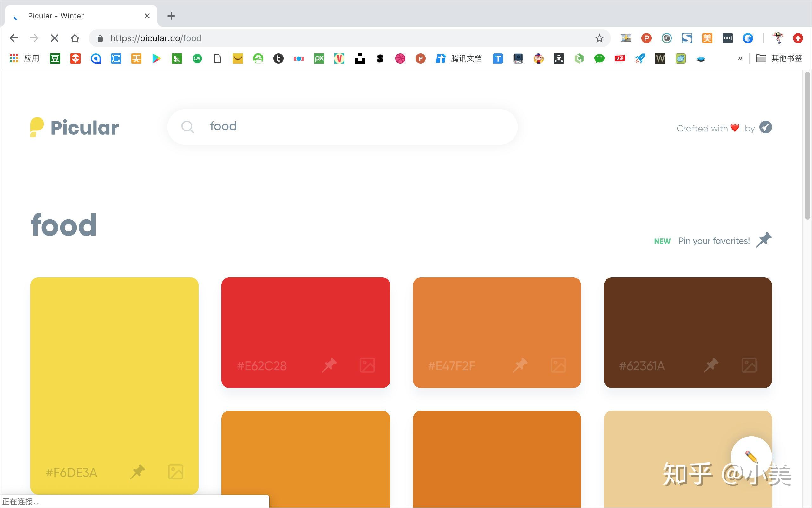Open image source of #E47F2F card
The width and height of the screenshot is (812, 508).
[558, 365]
